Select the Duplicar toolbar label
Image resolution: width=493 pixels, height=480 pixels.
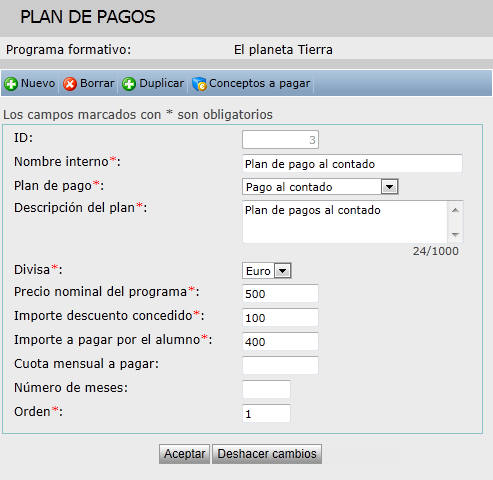162,83
